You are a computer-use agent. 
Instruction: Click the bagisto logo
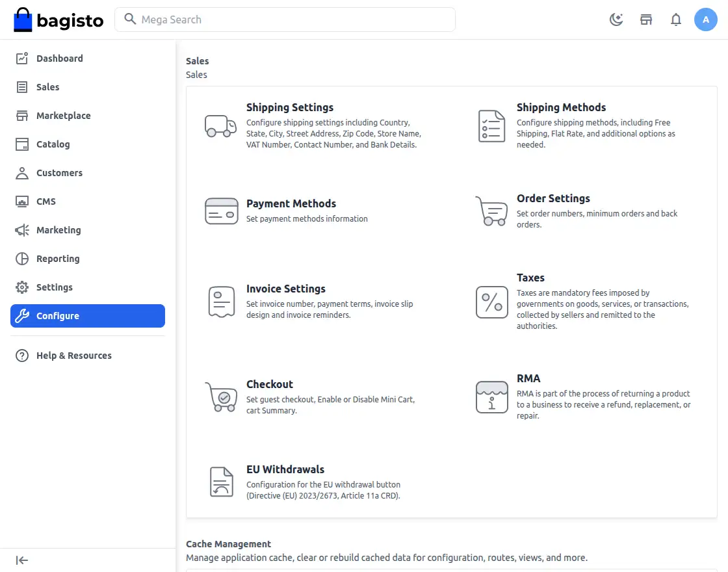pos(58,19)
